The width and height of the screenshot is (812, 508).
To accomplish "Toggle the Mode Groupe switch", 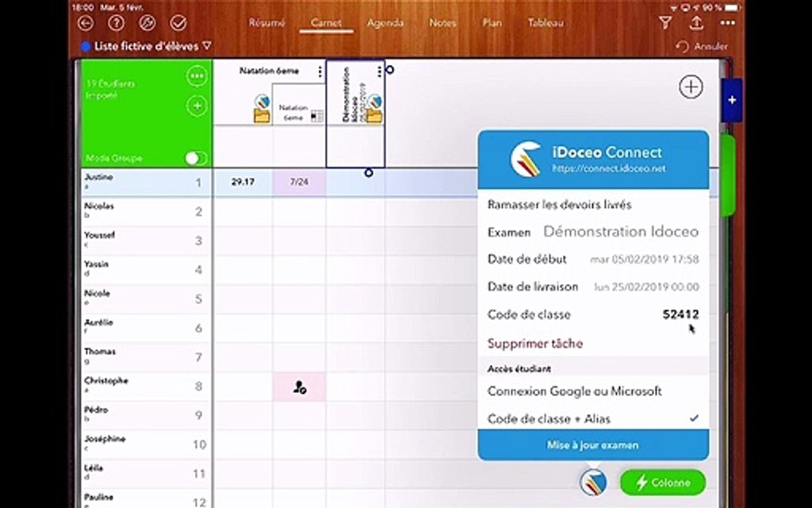I will pos(196,158).
